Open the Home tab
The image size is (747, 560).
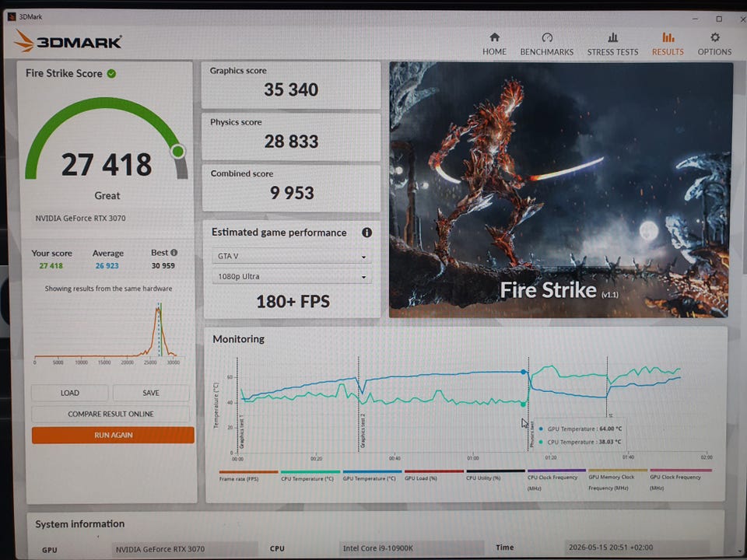494,44
